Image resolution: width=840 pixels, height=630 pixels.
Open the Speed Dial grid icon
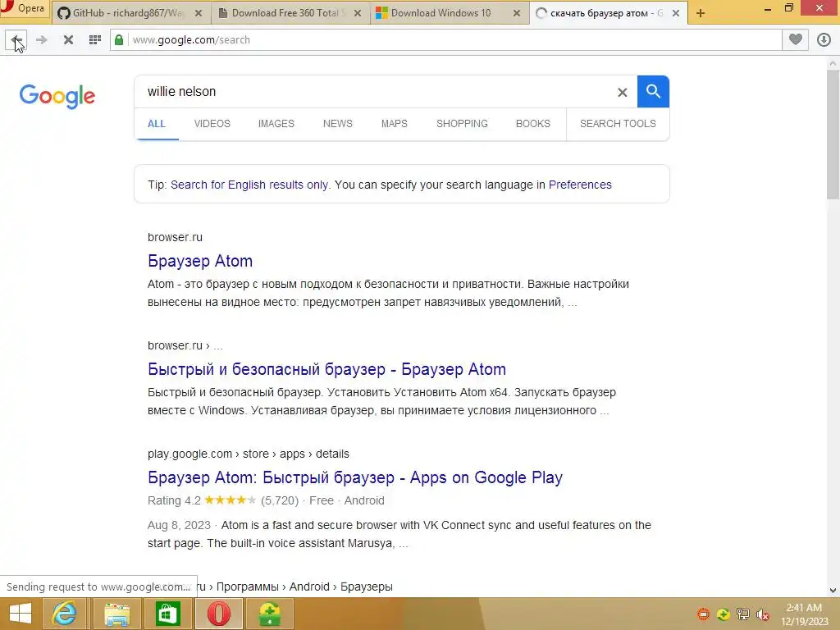pyautogui.click(x=95, y=39)
